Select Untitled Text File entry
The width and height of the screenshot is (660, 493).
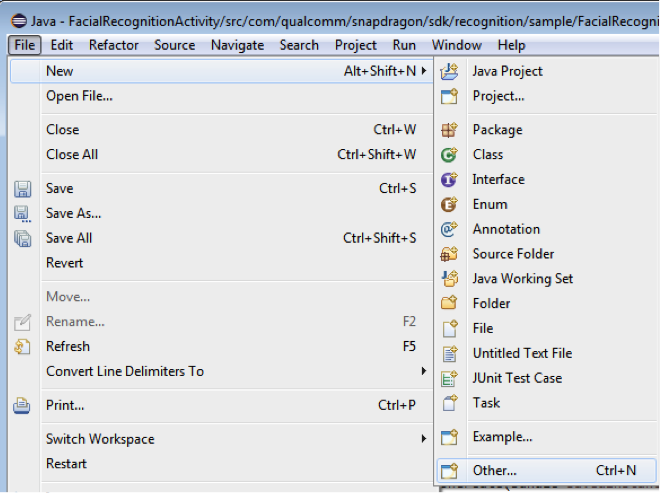pyautogui.click(x=547, y=353)
